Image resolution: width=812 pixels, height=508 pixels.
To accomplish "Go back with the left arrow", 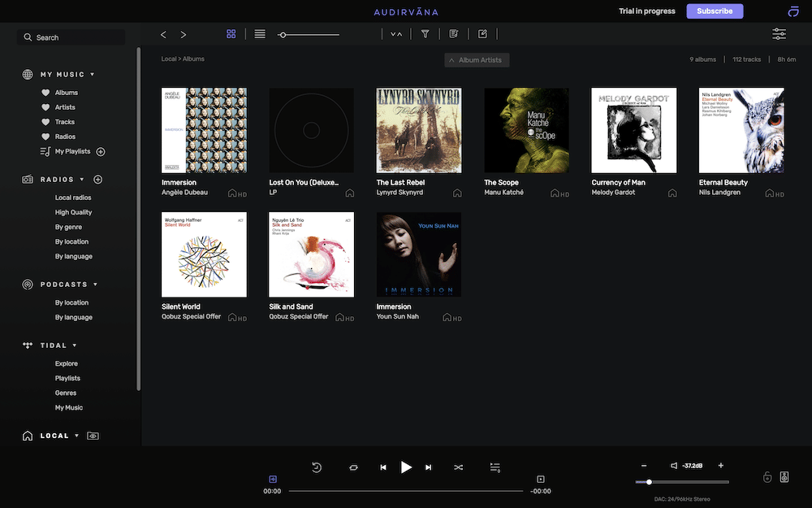I will click(x=164, y=34).
